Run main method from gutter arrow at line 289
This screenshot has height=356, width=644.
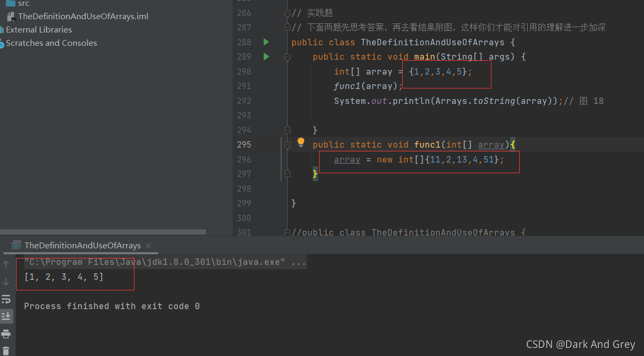tap(266, 56)
